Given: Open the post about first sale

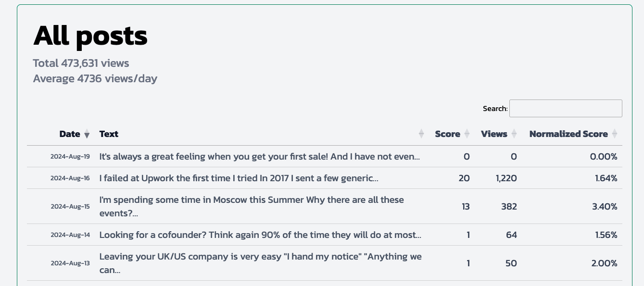Looking at the screenshot, I should tap(260, 156).
